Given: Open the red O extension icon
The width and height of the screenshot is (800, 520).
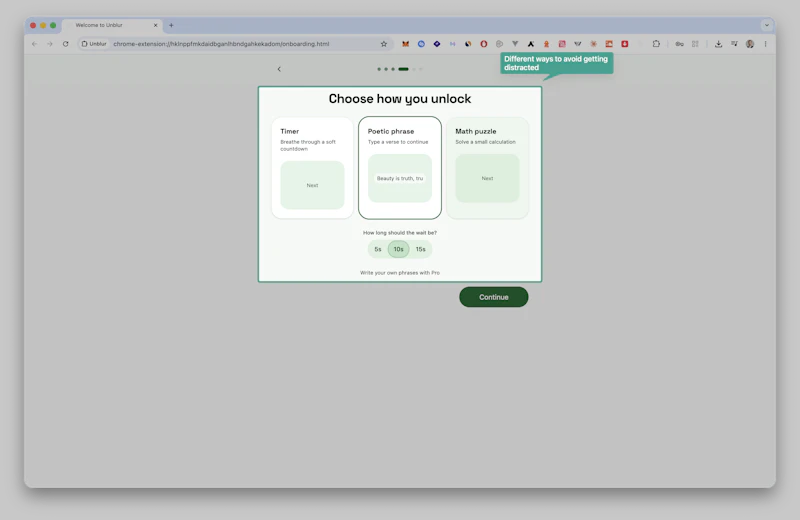Looking at the screenshot, I should pyautogui.click(x=484, y=44).
